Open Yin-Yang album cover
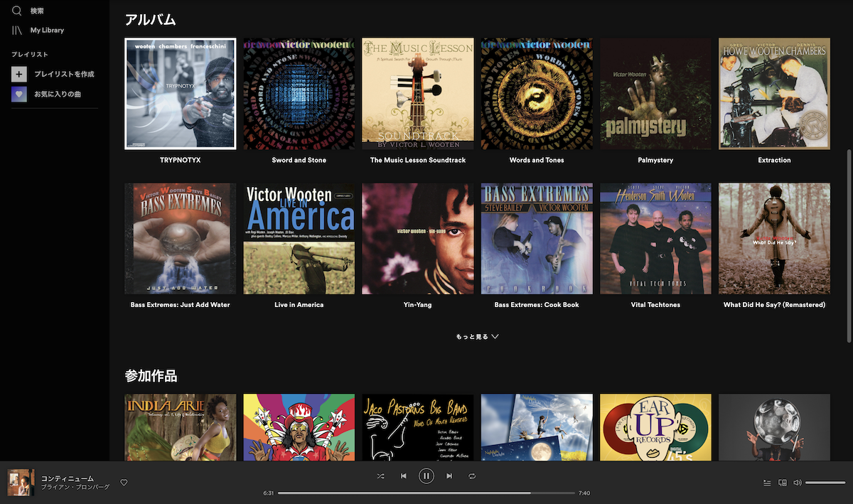 [x=417, y=238]
